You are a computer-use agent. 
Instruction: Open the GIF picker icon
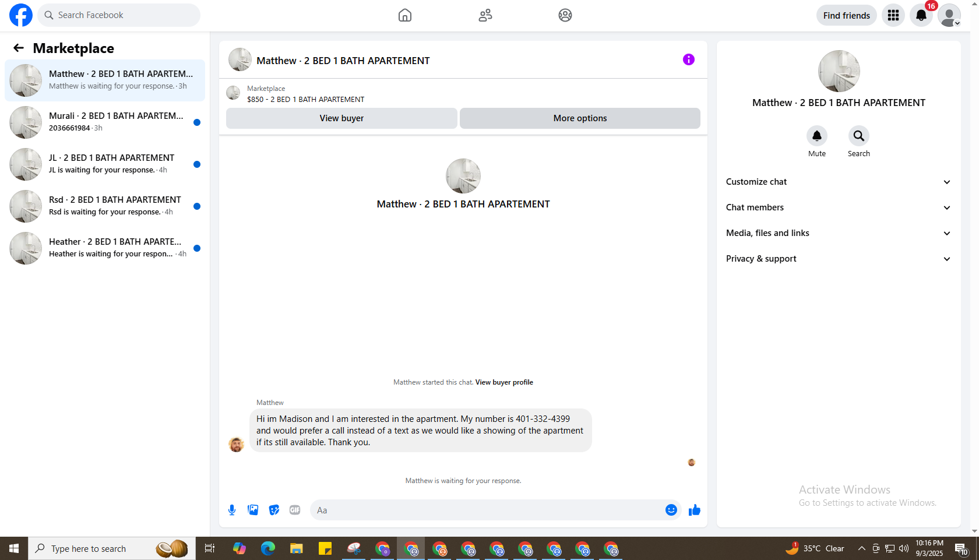pyautogui.click(x=295, y=510)
